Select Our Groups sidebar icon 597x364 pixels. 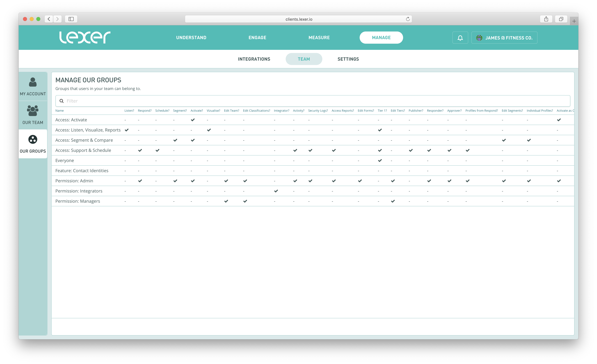point(33,140)
